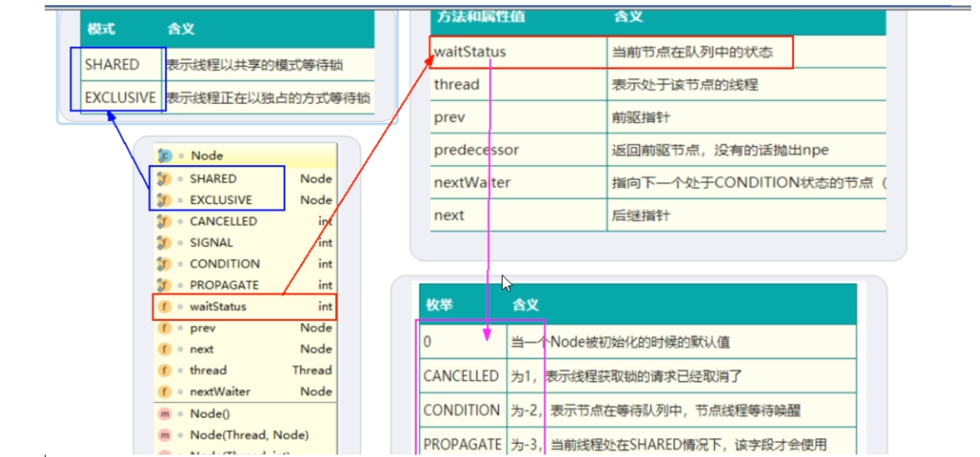
Task: Click the field icon beside SIGNAL
Action: click(x=164, y=242)
